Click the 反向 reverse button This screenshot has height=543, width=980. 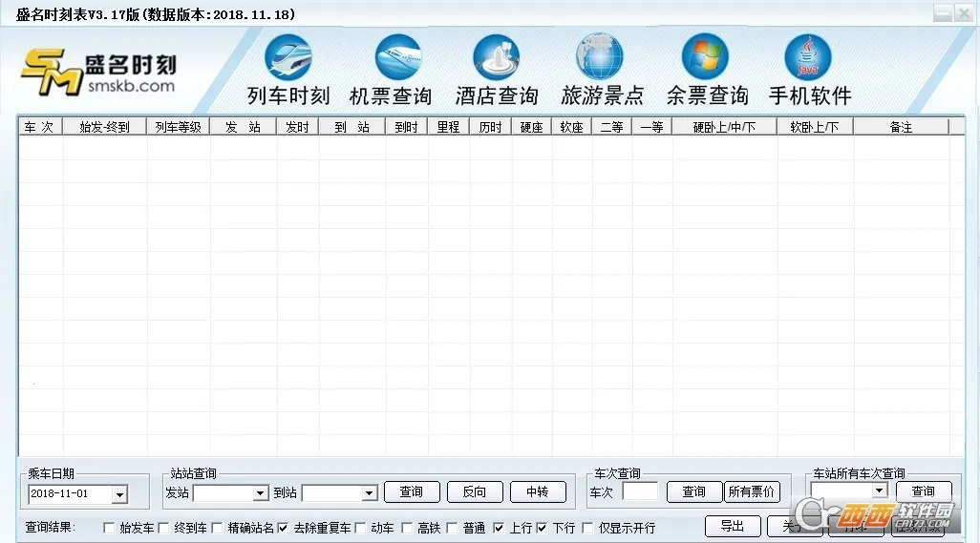tap(475, 491)
